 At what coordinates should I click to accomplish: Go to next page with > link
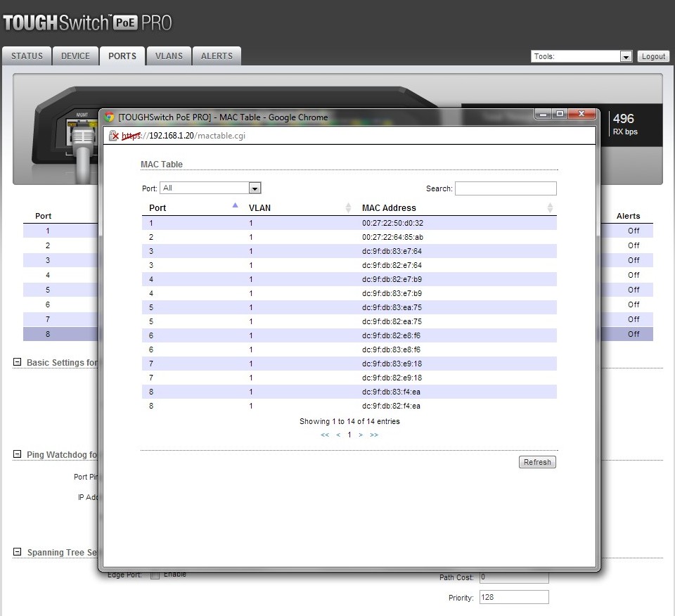tap(361, 435)
